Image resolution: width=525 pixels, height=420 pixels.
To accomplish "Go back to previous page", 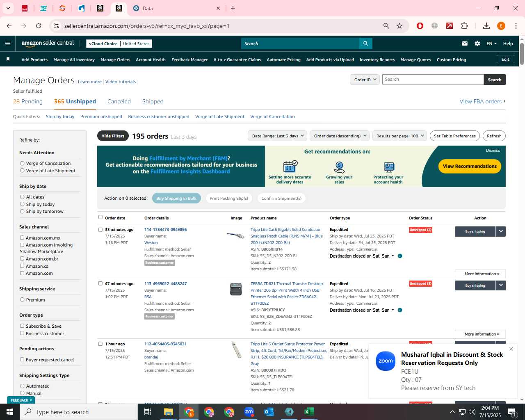I will [9, 26].
